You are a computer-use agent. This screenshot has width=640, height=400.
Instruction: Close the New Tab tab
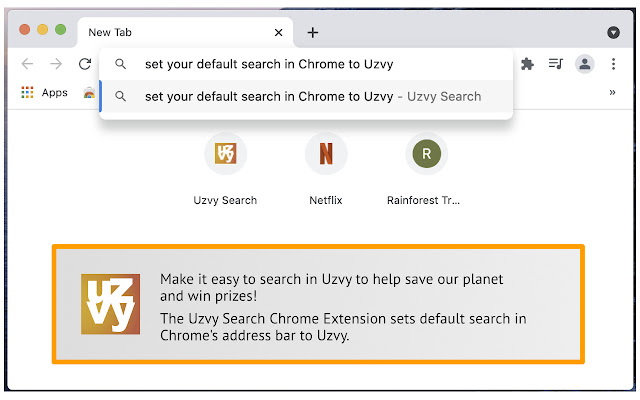(278, 32)
